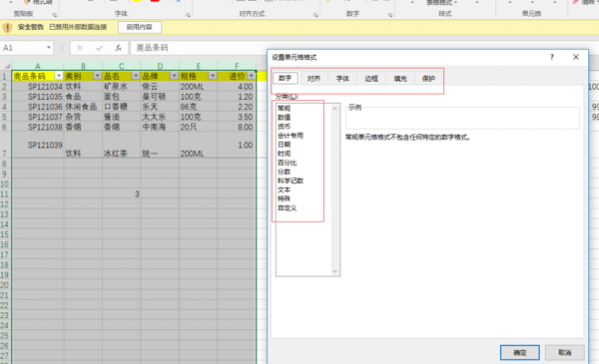Select column D header
599x364 pixels.
160,66
